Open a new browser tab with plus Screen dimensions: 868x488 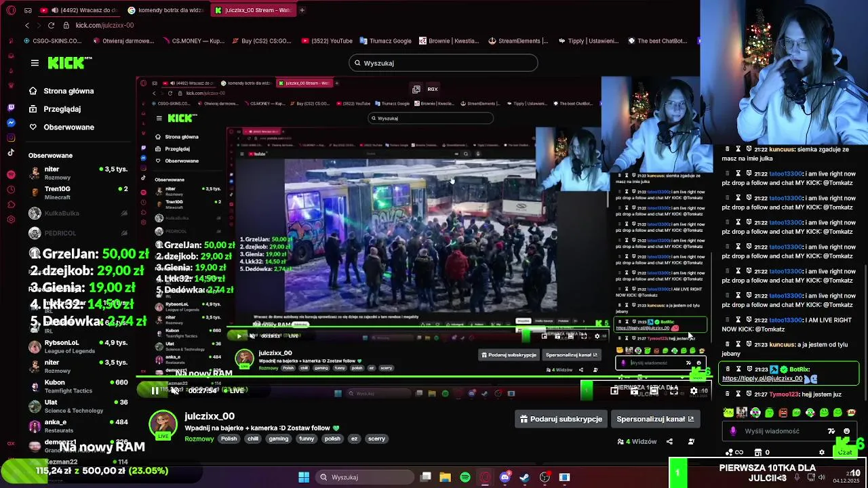point(302,10)
